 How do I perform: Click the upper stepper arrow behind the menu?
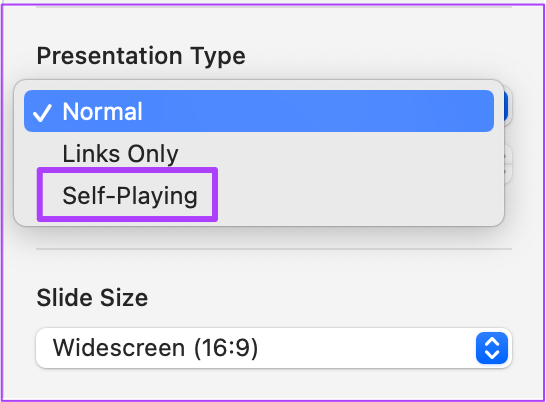(x=507, y=155)
